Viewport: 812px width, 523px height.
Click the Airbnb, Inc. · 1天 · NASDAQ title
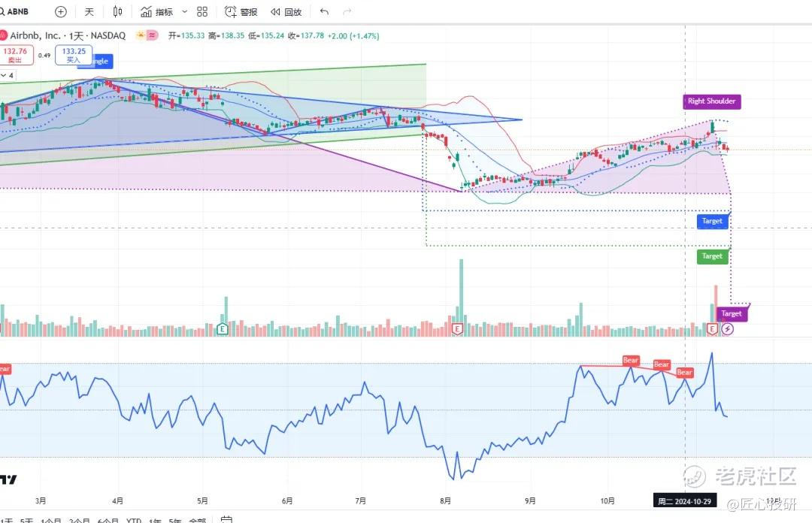(x=68, y=36)
